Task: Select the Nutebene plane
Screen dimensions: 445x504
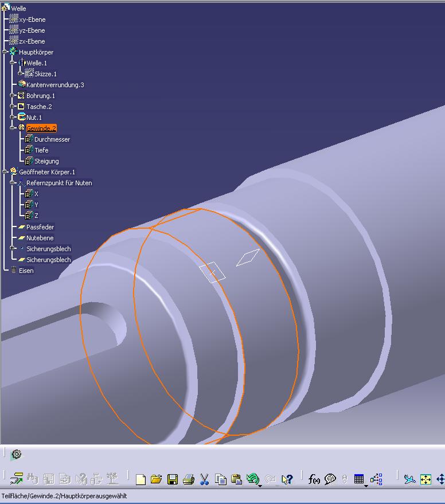Action: pyautogui.click(x=40, y=238)
